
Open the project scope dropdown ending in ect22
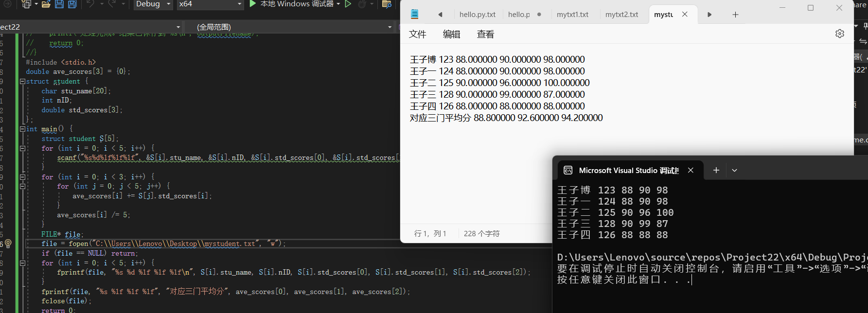click(90, 27)
